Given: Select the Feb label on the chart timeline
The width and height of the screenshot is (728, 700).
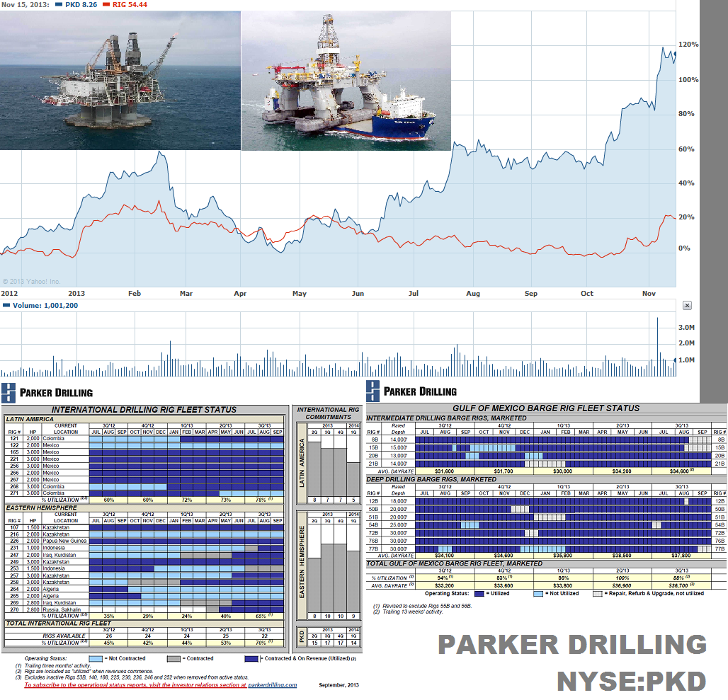Looking at the screenshot, I should 135,292.
